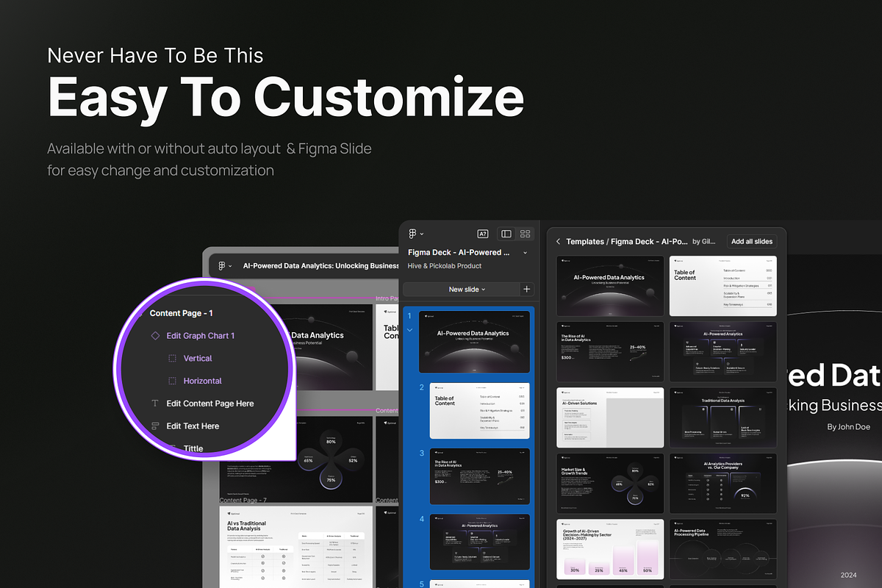Viewport: 882px width, 588px height.
Task: Click the 'by Gil...' author link
Action: pos(704,241)
